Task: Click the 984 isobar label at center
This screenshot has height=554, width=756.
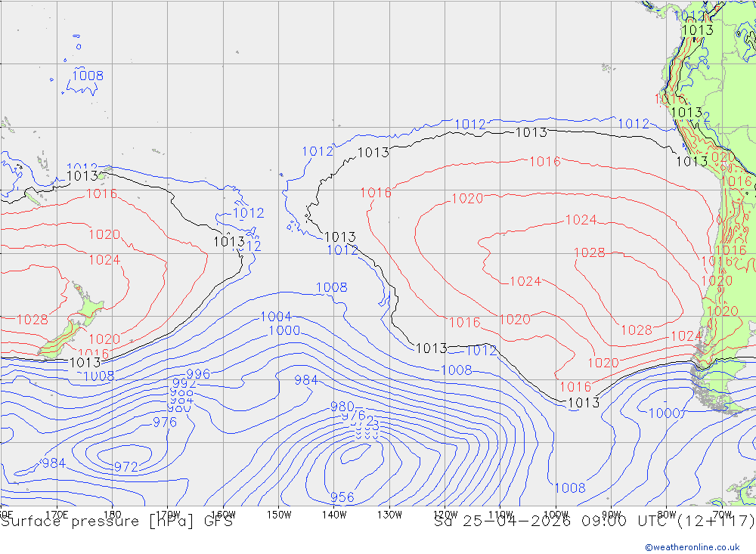Action: (x=306, y=380)
